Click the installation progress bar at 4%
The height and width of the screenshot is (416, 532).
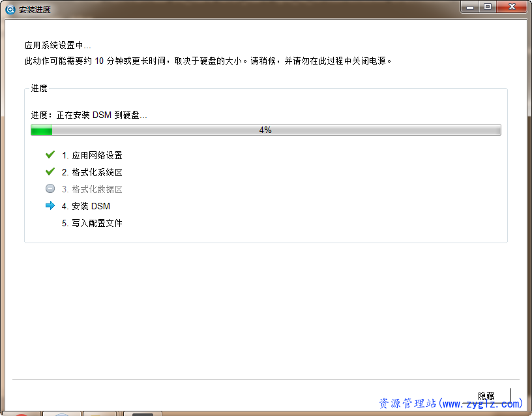click(265, 130)
